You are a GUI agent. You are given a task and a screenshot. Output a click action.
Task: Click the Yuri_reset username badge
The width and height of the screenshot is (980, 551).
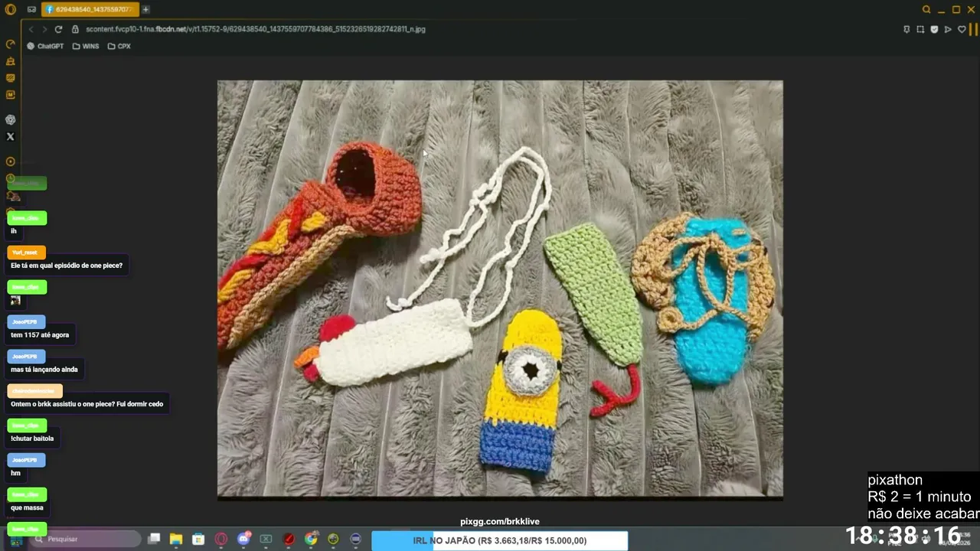[26, 253]
